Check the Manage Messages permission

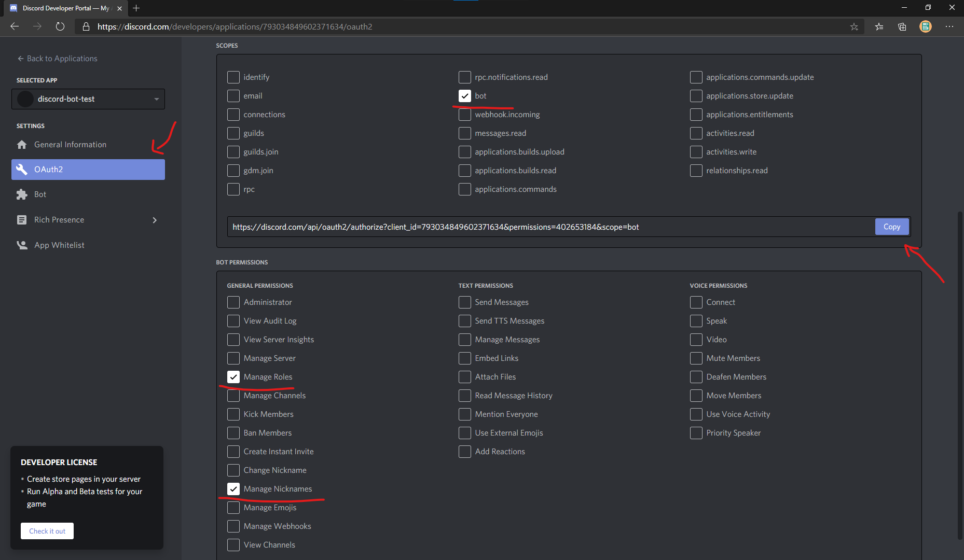click(465, 340)
